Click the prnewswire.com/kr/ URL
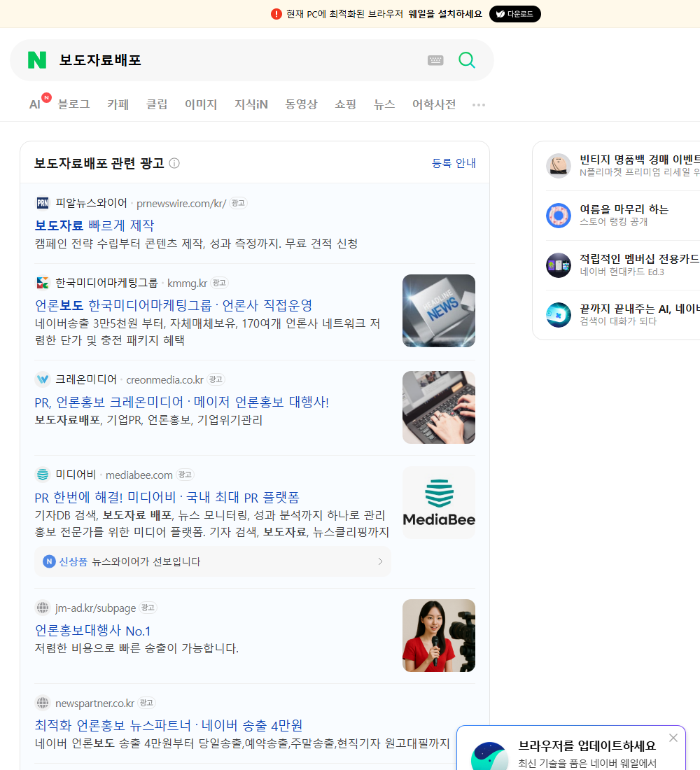The width and height of the screenshot is (700, 770). click(181, 203)
